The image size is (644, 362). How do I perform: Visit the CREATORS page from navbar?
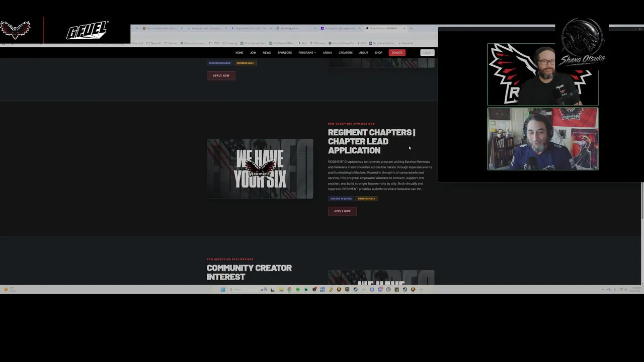(x=346, y=53)
